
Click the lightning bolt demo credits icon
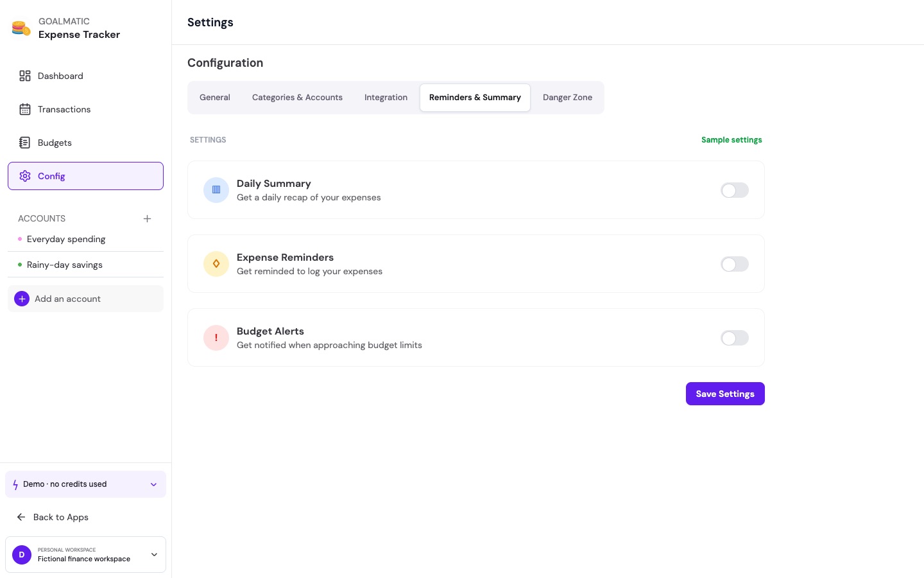click(15, 485)
